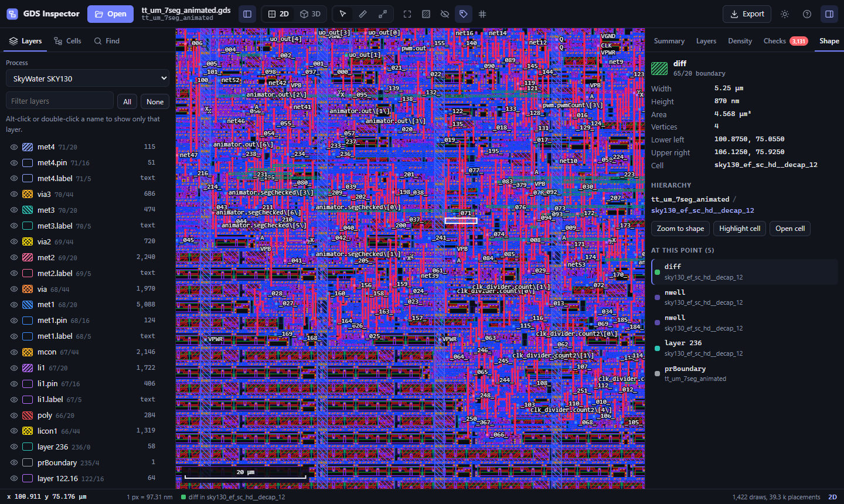Click the li1 layer color swatch
The height and width of the screenshot is (504, 844).
[28, 368]
